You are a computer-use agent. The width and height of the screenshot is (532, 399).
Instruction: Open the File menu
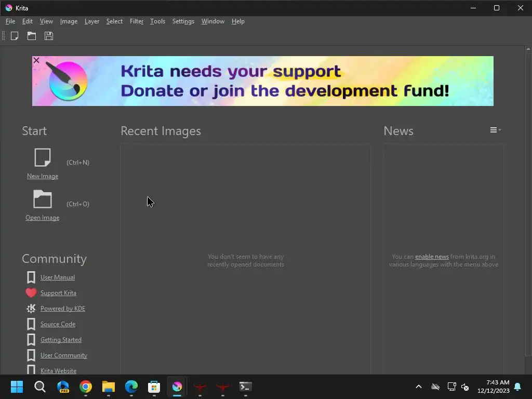click(10, 21)
